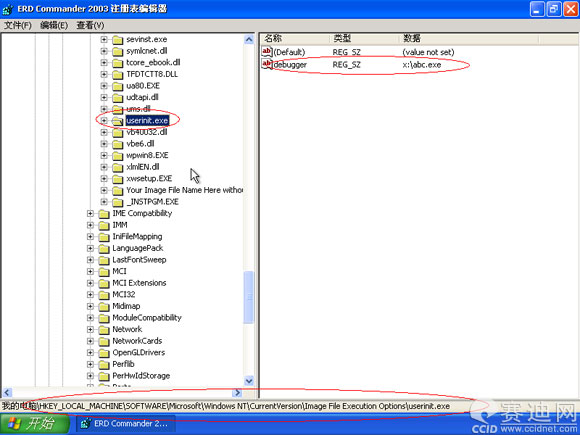The image size is (580, 435).
Task: Click the xwsetup.EXE folder icon
Action: (118, 179)
